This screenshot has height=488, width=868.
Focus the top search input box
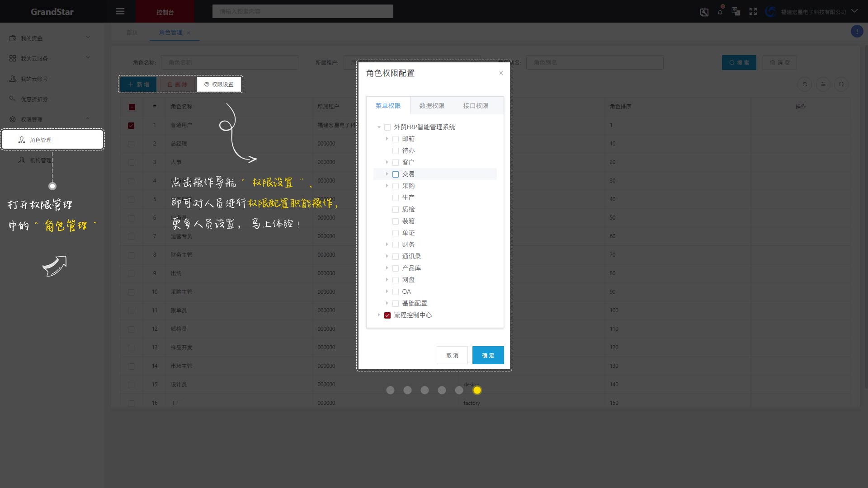pos(303,11)
